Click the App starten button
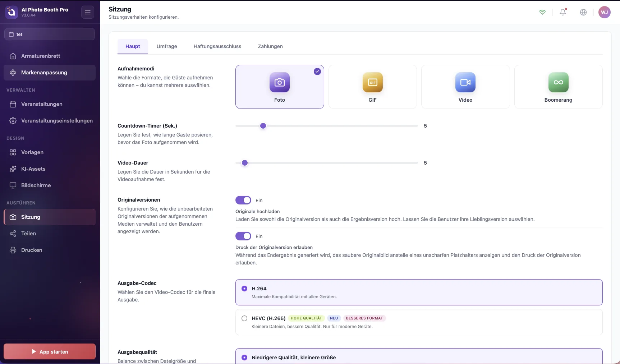The height and width of the screenshot is (364, 620). tap(50, 351)
